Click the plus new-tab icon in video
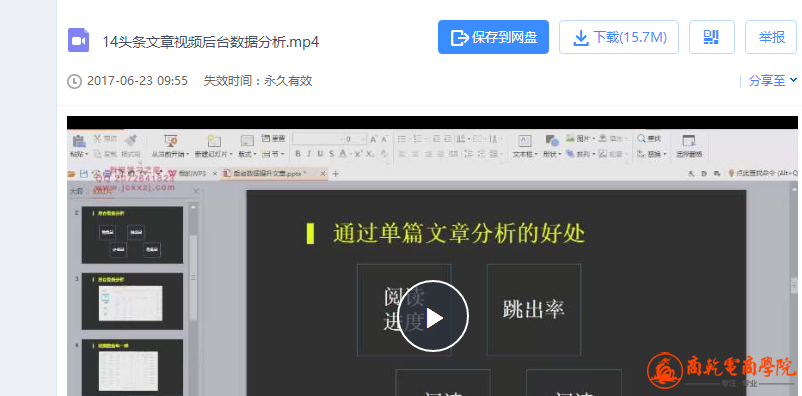Image resolution: width=802 pixels, height=396 pixels. [x=336, y=174]
